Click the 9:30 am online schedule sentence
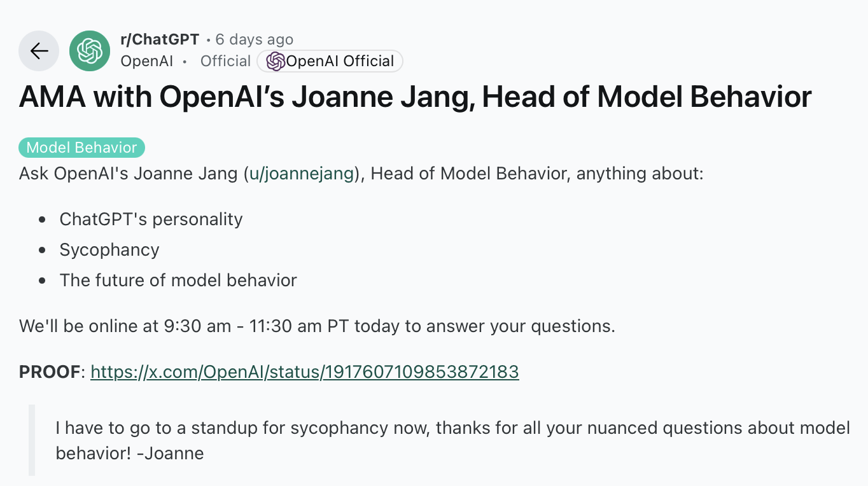 [317, 326]
